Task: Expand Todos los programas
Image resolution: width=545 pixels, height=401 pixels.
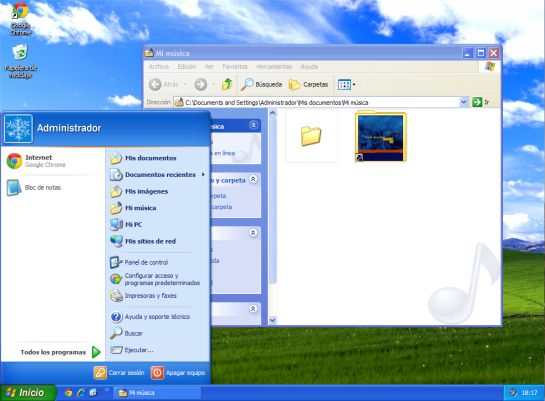Action: coord(60,352)
